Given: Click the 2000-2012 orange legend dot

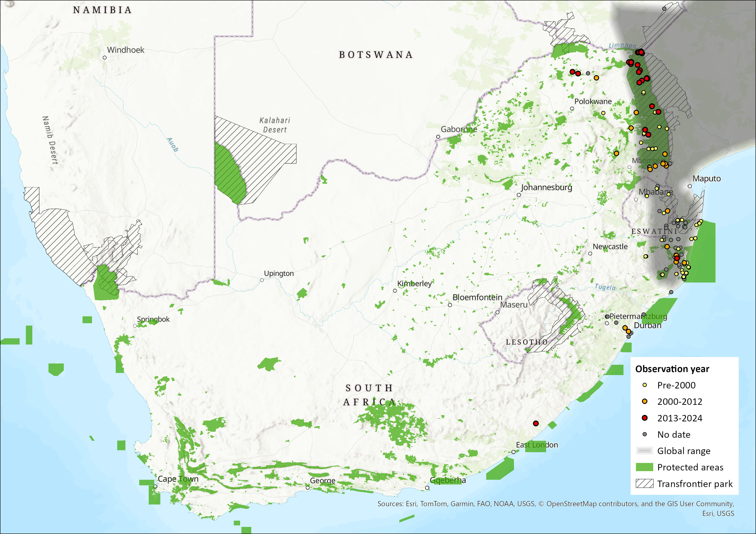Looking at the screenshot, I should (645, 401).
